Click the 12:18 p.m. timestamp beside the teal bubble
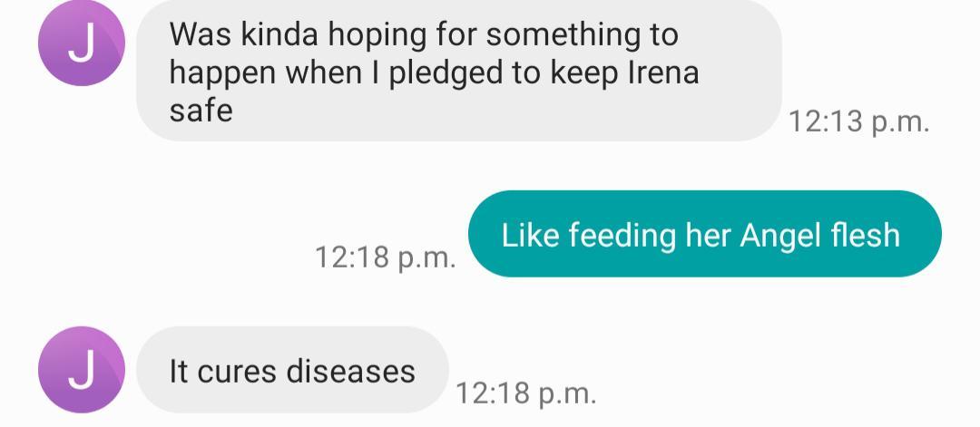The width and height of the screenshot is (980, 427). (x=385, y=257)
